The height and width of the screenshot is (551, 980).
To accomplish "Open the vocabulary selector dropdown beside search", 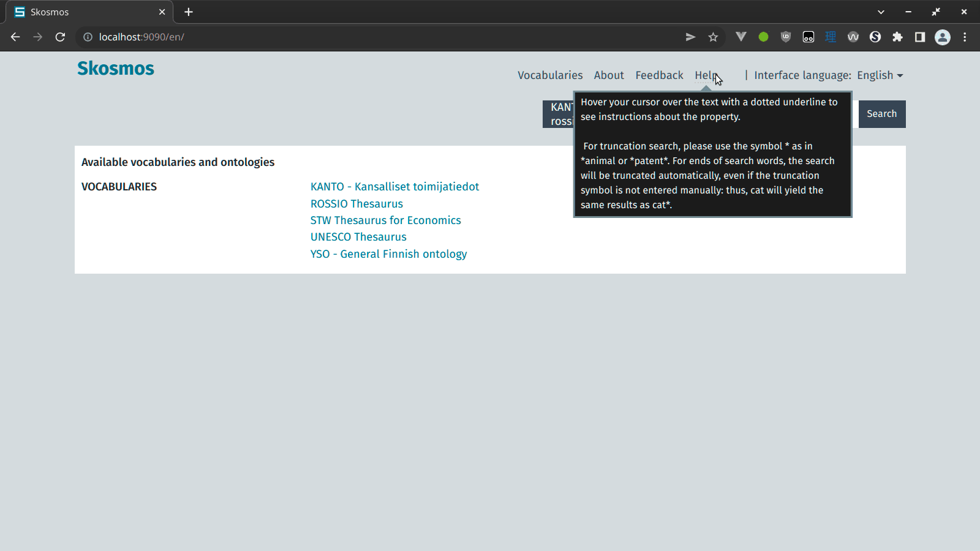I will pyautogui.click(x=558, y=114).
